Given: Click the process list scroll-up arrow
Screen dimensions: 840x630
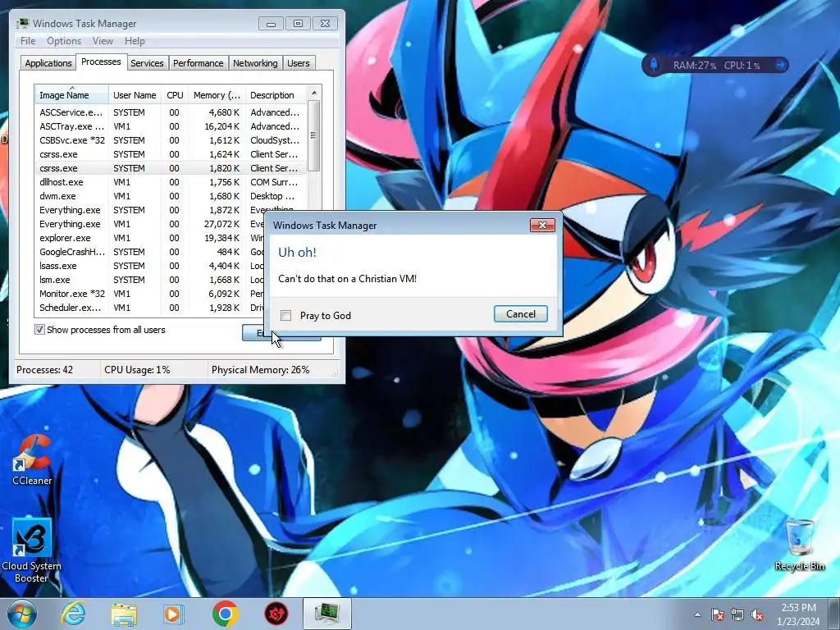Looking at the screenshot, I should [x=314, y=94].
